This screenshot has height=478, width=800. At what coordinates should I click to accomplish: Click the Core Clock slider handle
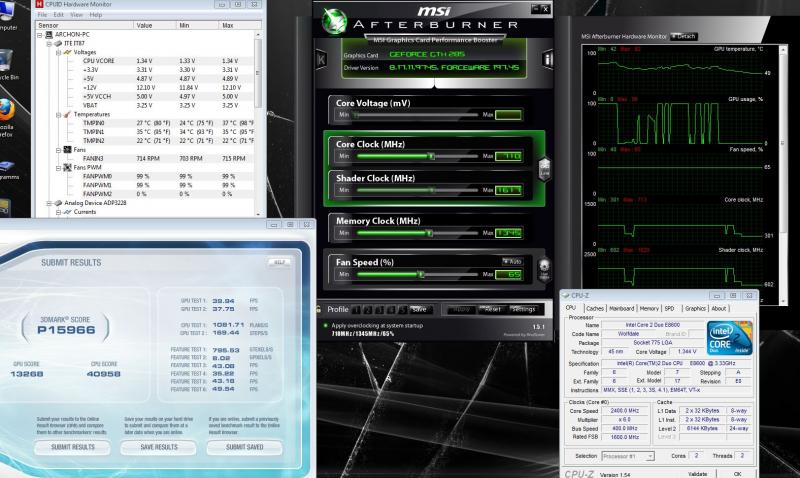432,156
